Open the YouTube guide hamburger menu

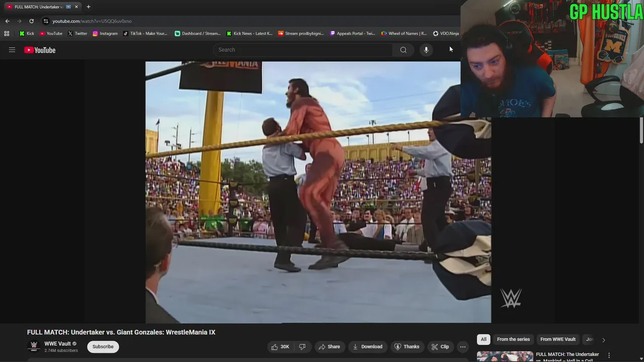(x=12, y=50)
